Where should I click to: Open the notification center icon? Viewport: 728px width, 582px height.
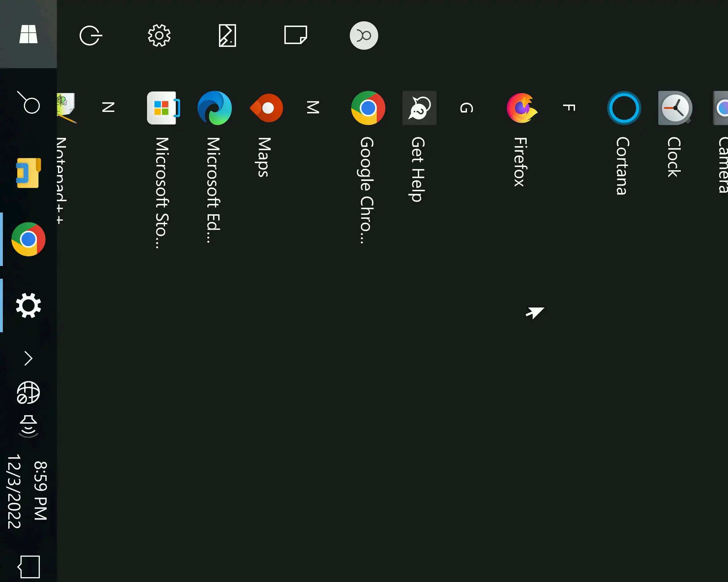[29, 567]
